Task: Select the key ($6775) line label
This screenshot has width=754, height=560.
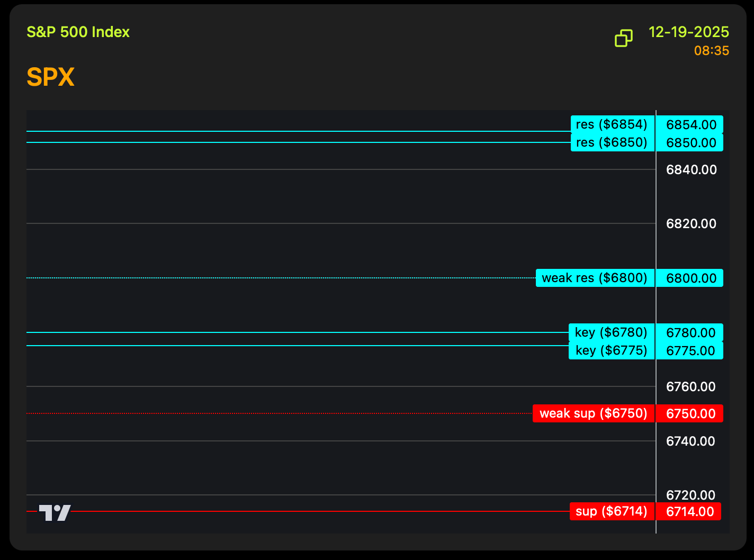Action: [x=611, y=350]
